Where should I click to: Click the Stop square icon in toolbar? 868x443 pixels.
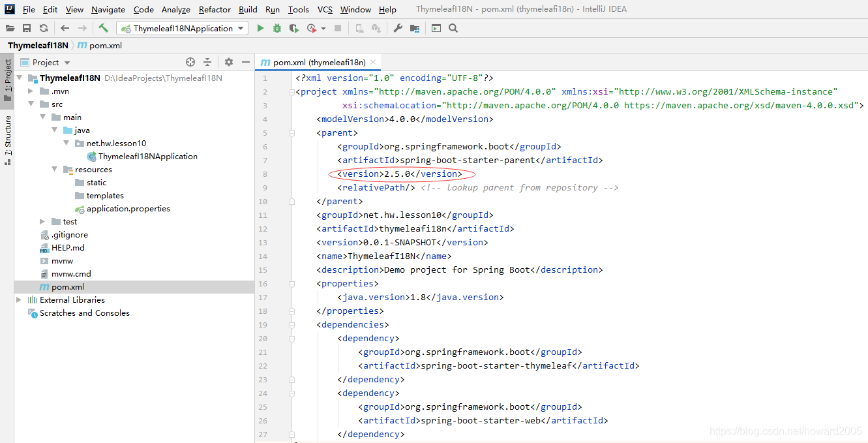point(338,28)
